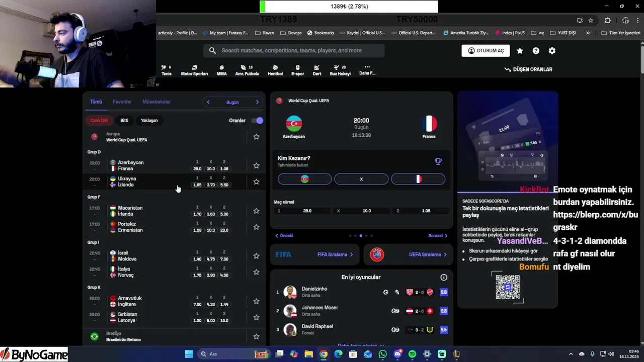Star the Sırbistan vs Letonya match

256,317
